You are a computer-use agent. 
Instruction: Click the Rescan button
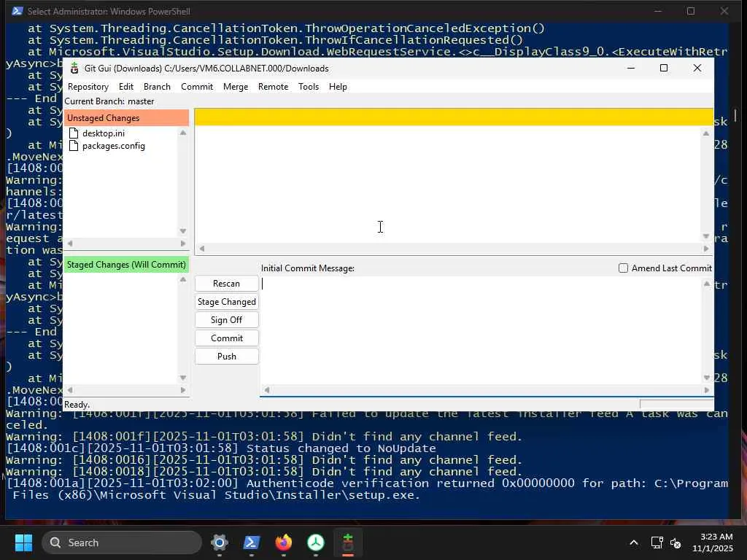(226, 284)
